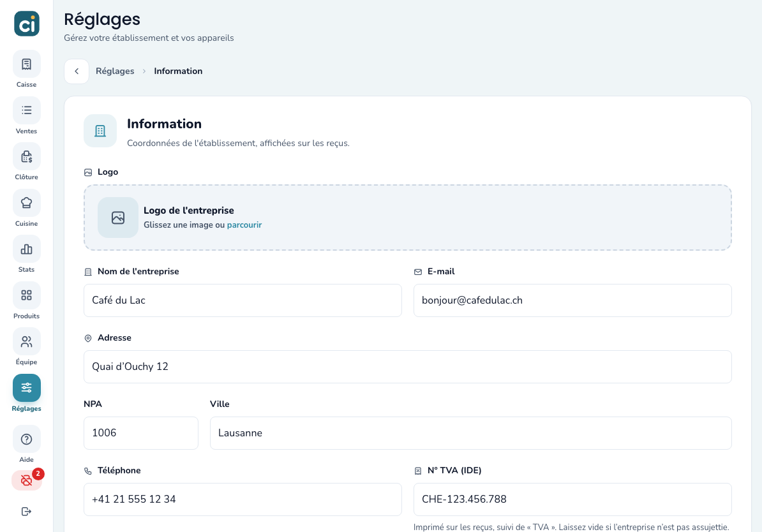Click the N° TVA (IDE) field
Screen dimensions: 762x532
(x=572, y=499)
